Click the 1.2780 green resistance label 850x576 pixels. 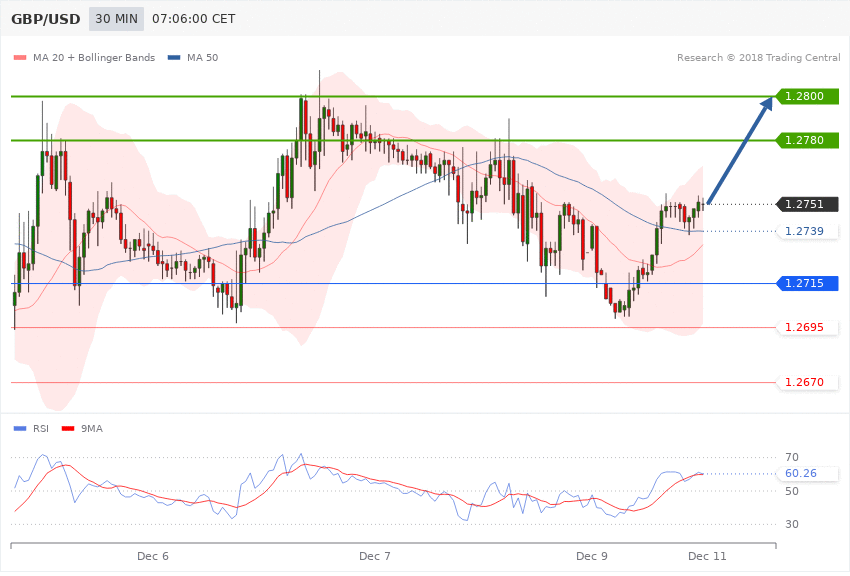tap(808, 140)
